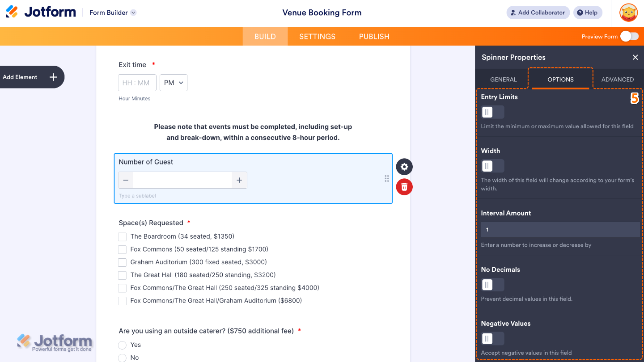Select Yes for outside caterer
This screenshot has width=644, height=362.
pyautogui.click(x=122, y=345)
